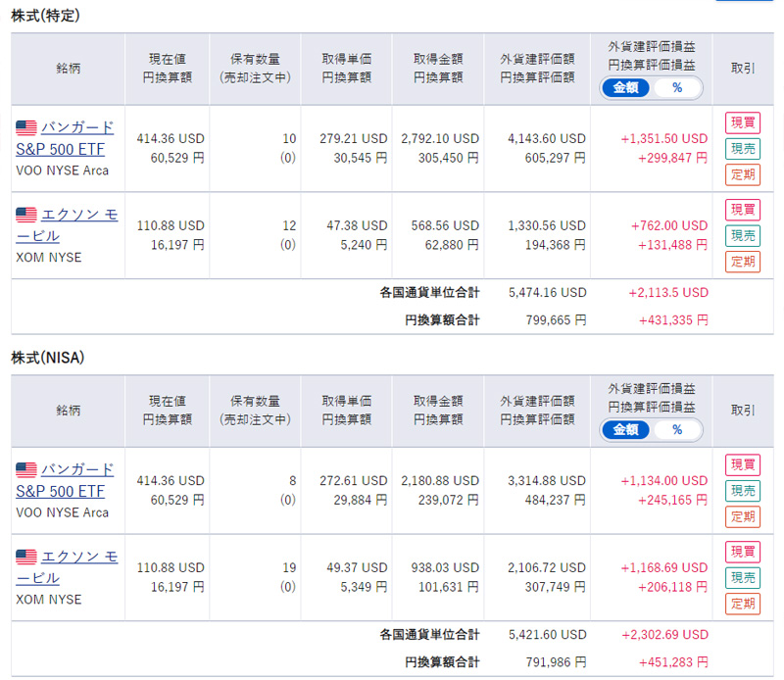Viewport: 784px width, 680px height.
Task: Open エクソン モービル link in 特定 table
Action: (67, 225)
